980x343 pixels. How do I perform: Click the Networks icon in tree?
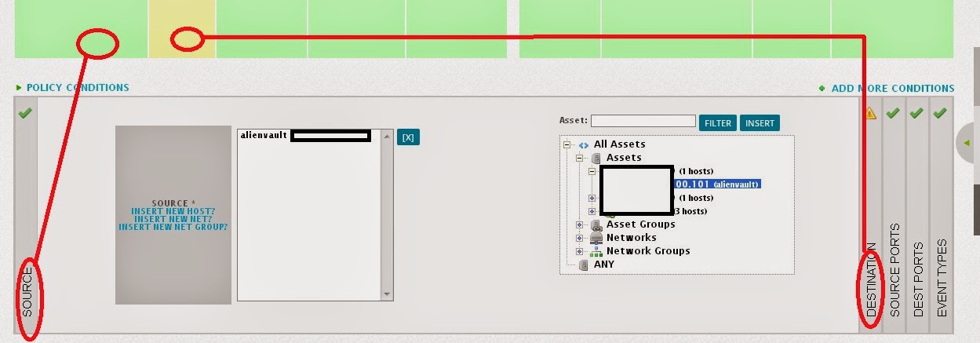click(596, 238)
